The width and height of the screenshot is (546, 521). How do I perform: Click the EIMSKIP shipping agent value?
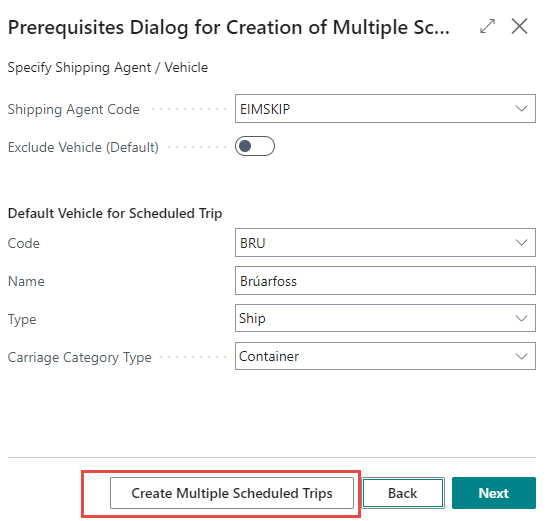[265, 109]
